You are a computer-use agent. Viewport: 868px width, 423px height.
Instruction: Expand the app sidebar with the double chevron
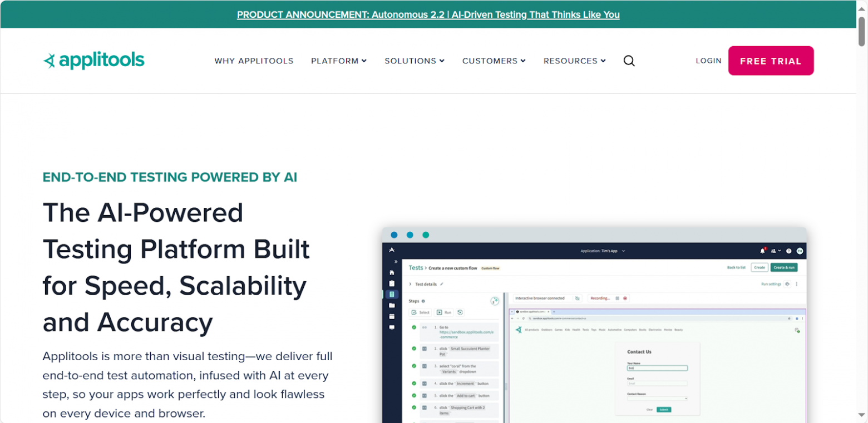pyautogui.click(x=396, y=261)
